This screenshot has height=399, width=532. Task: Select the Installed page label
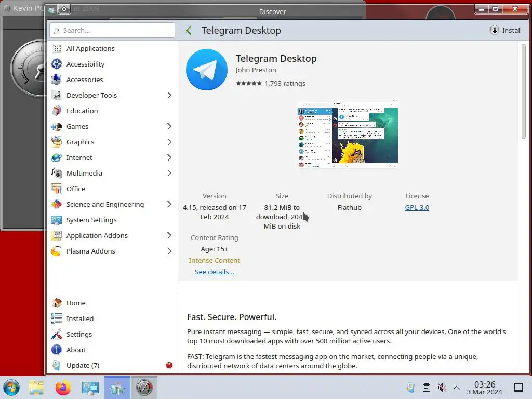tap(80, 318)
